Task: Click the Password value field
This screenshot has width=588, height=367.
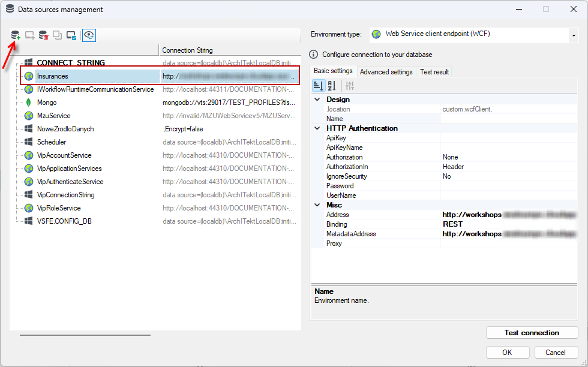Action: click(x=509, y=186)
